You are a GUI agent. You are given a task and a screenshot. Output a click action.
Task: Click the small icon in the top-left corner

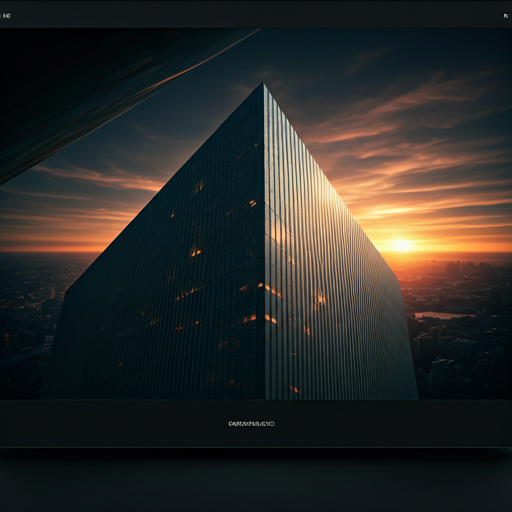coord(6,16)
